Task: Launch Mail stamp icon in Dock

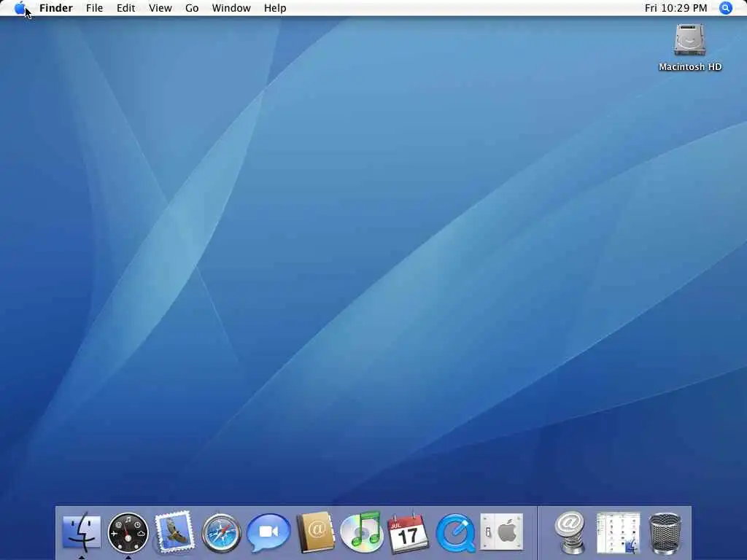Action: click(x=174, y=532)
